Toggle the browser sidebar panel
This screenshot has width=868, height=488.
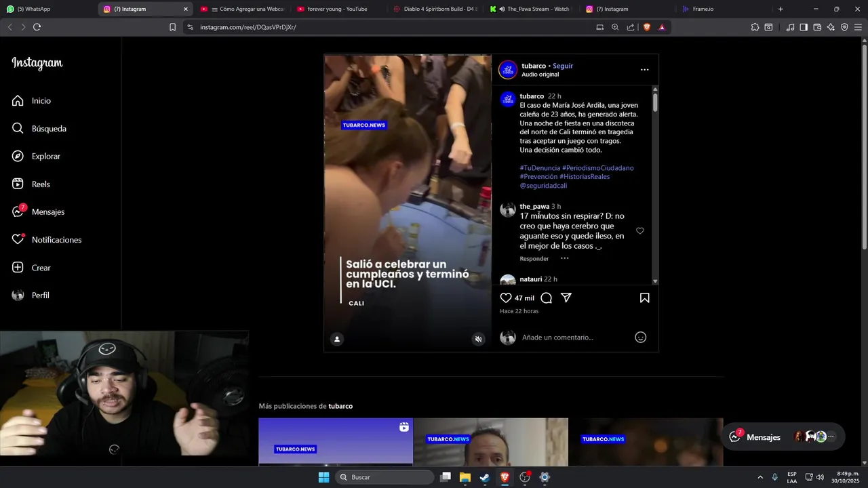[x=804, y=27]
